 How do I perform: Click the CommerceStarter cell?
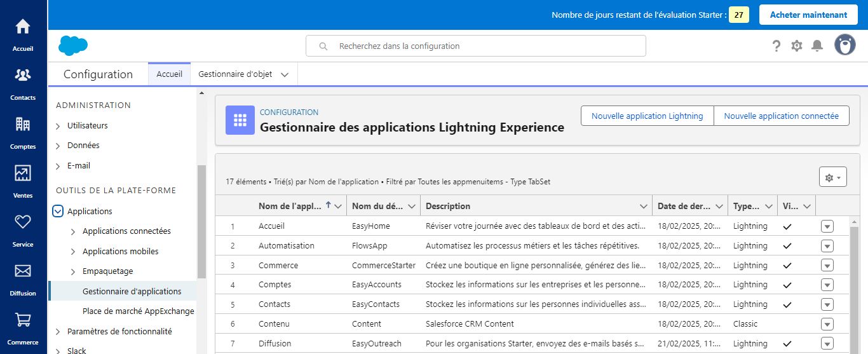384,265
